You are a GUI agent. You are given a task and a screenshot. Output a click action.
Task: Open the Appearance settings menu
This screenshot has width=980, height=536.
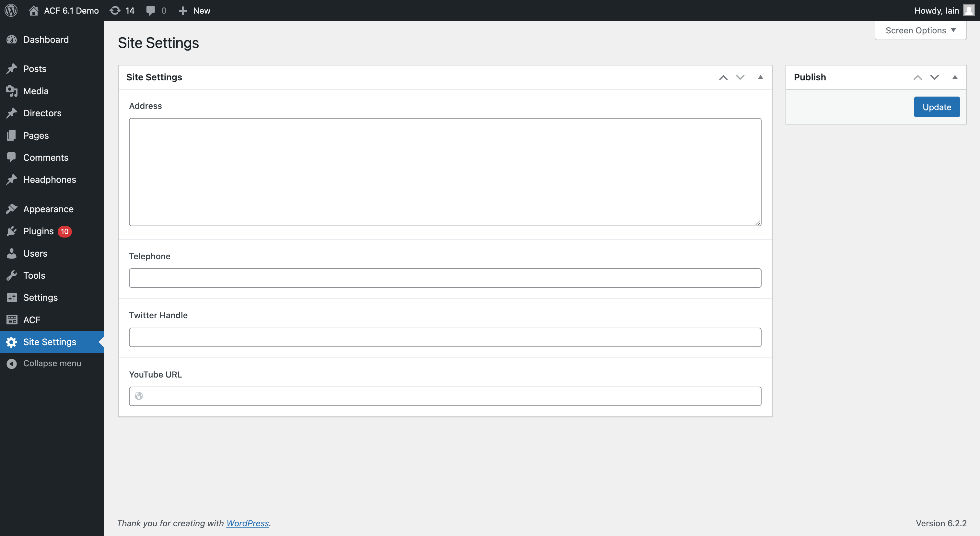point(48,209)
